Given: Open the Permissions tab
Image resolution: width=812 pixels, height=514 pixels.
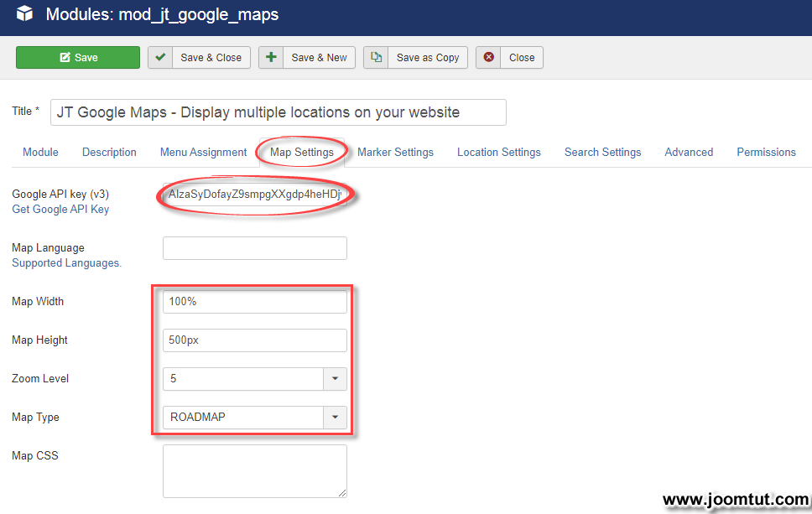Looking at the screenshot, I should point(766,152).
